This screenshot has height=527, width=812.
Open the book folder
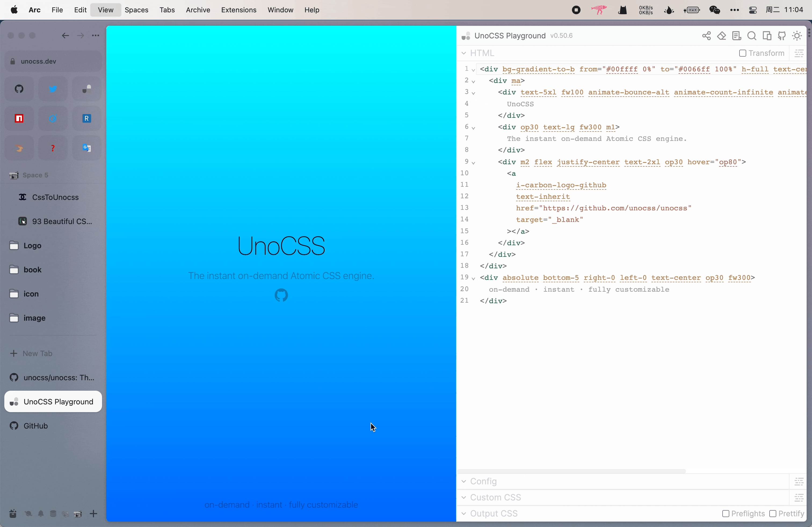pyautogui.click(x=53, y=270)
